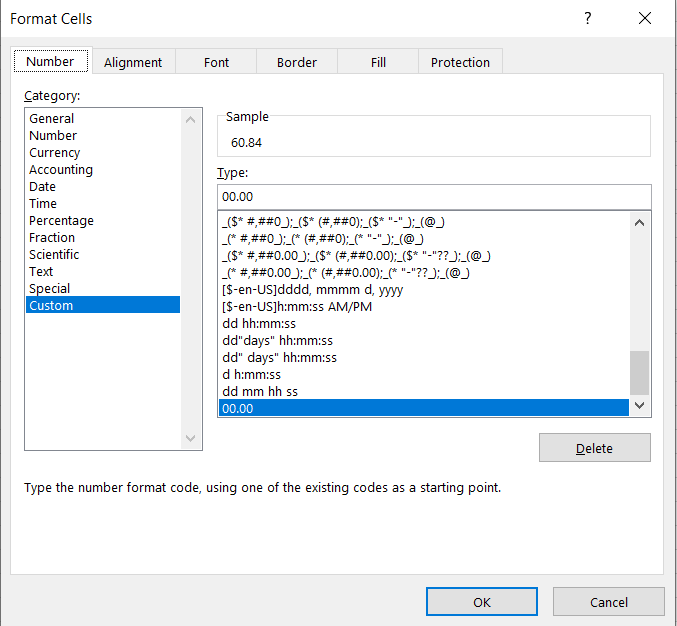
Task: Select the dd hh:mm:ss format code
Action: point(259,324)
